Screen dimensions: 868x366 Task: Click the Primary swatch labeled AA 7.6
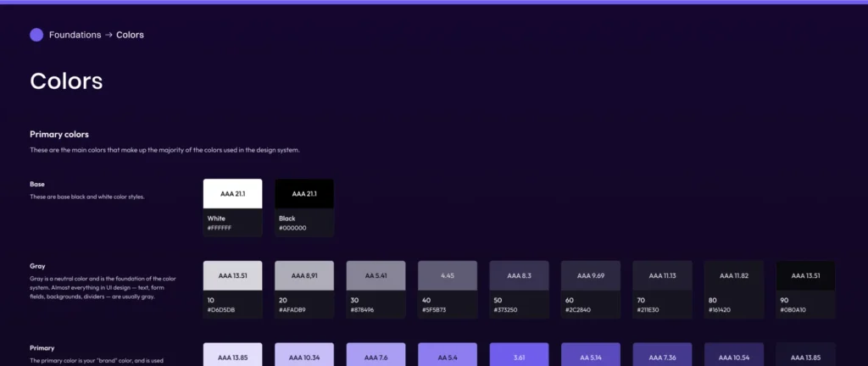(x=376, y=356)
